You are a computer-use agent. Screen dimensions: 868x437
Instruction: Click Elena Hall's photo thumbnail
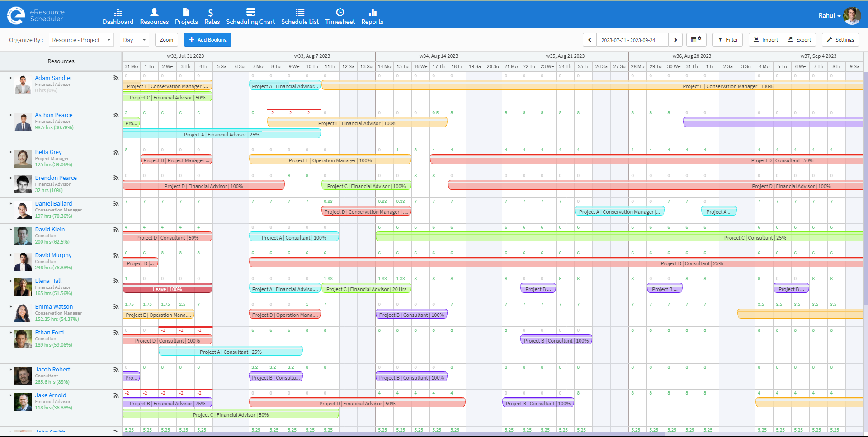point(23,287)
